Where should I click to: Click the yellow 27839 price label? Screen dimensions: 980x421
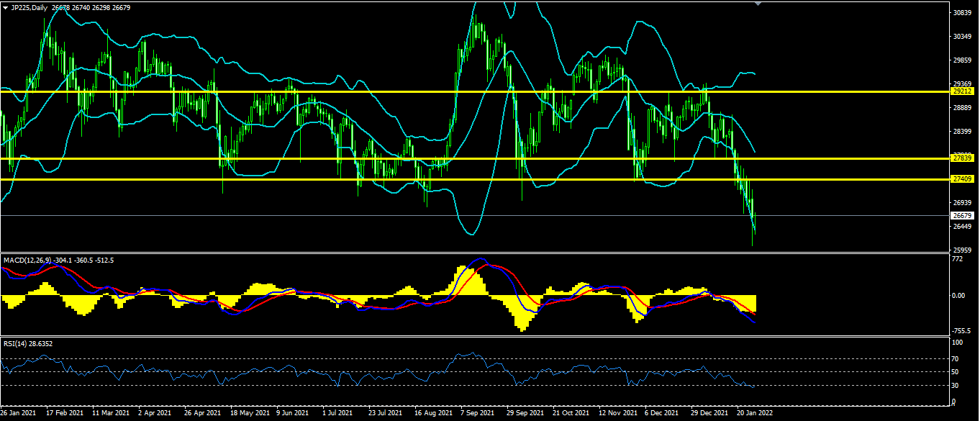pyautogui.click(x=962, y=158)
